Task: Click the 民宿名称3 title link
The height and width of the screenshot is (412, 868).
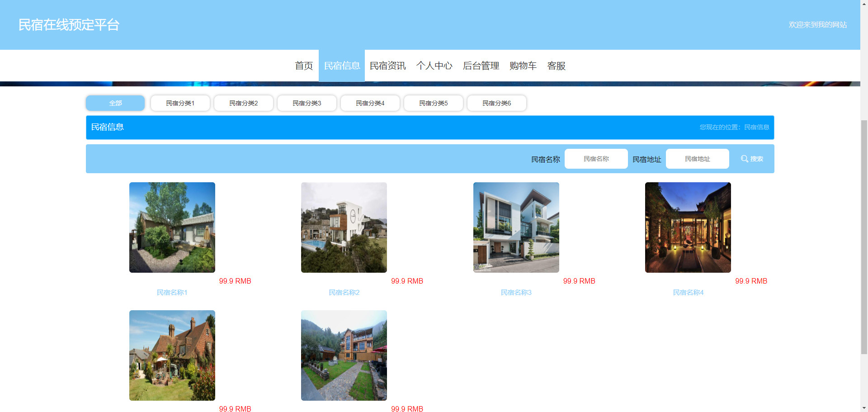Action: [x=516, y=293]
